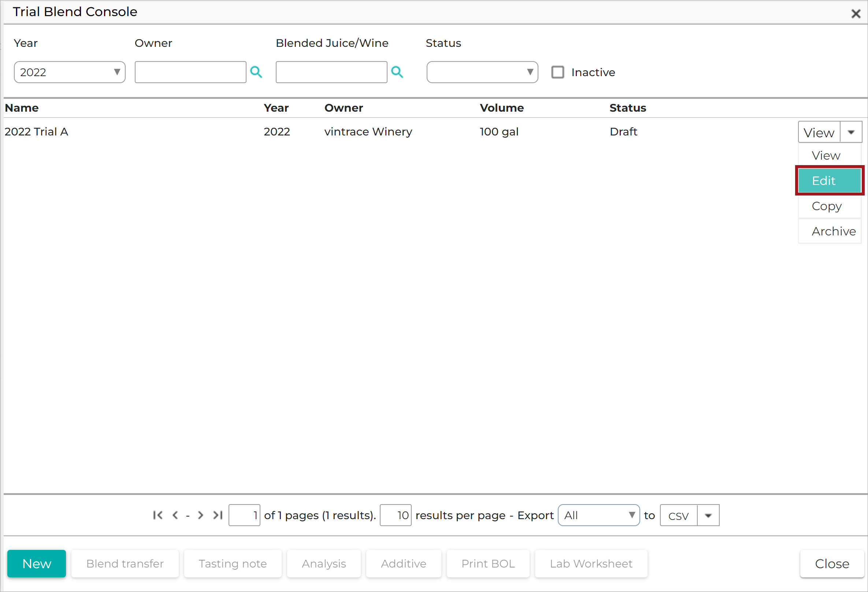Expand the CSV export format arrow
The width and height of the screenshot is (868, 592).
pos(708,515)
